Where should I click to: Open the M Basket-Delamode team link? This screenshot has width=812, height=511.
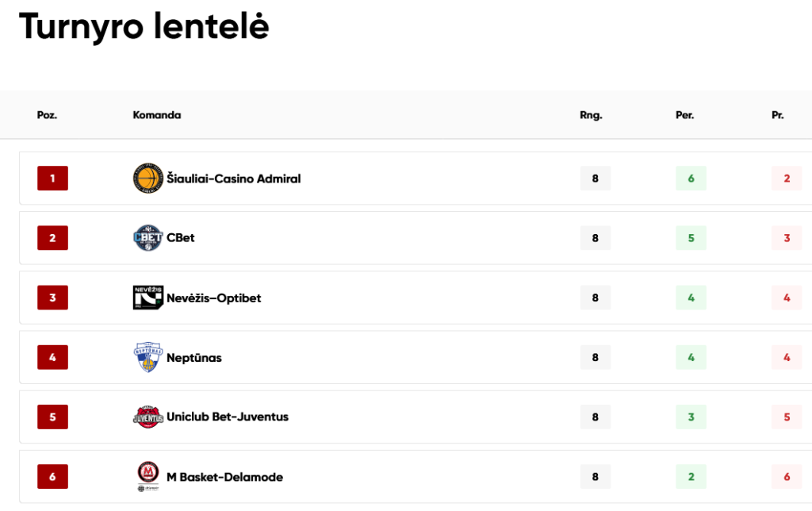pyautogui.click(x=224, y=477)
